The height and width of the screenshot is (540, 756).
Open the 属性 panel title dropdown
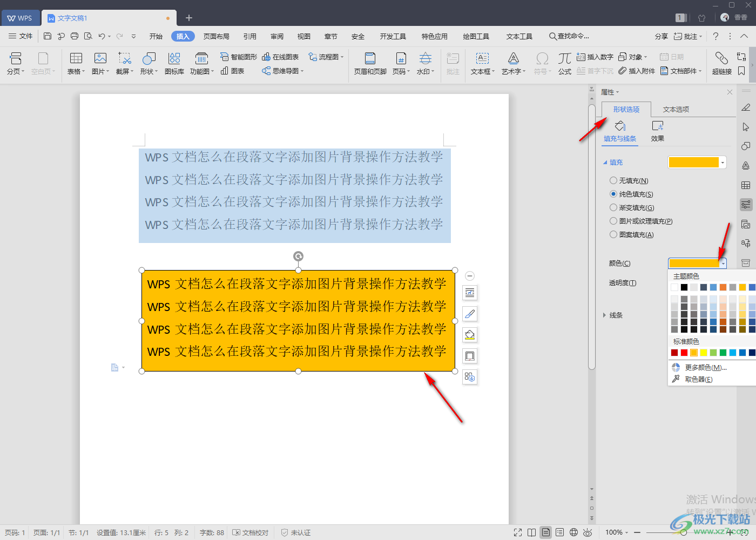[x=610, y=92]
